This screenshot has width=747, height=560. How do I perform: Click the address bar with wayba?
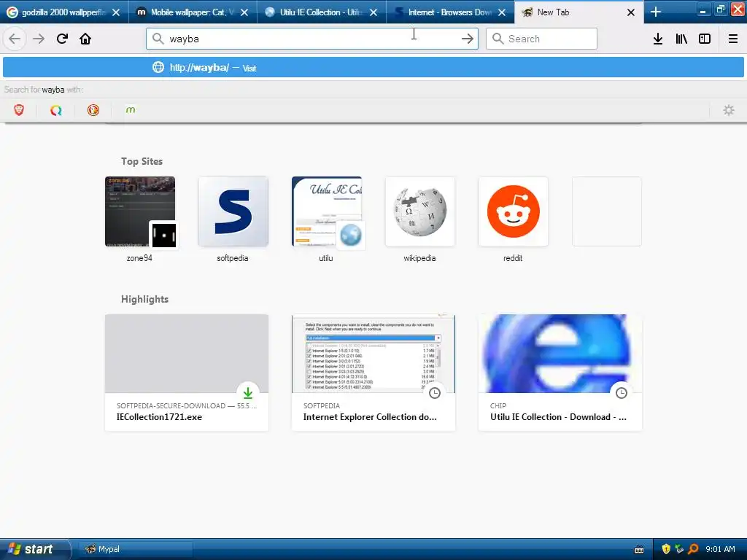[312, 39]
